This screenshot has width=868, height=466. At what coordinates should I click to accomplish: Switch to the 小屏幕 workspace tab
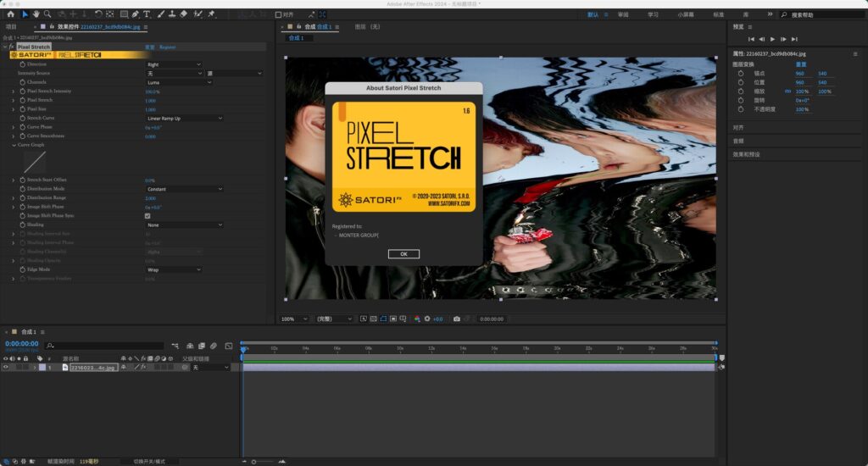685,15
